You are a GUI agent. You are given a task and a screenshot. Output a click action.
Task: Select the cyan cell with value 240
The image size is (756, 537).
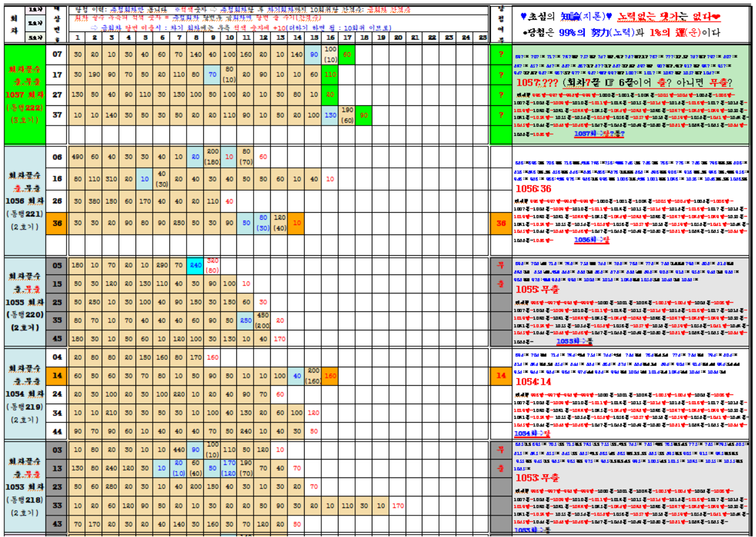coord(196,266)
